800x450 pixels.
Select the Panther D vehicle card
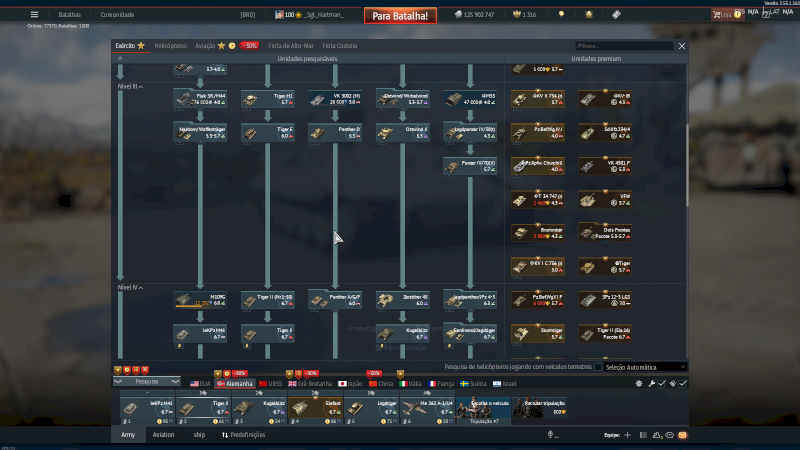tap(335, 133)
